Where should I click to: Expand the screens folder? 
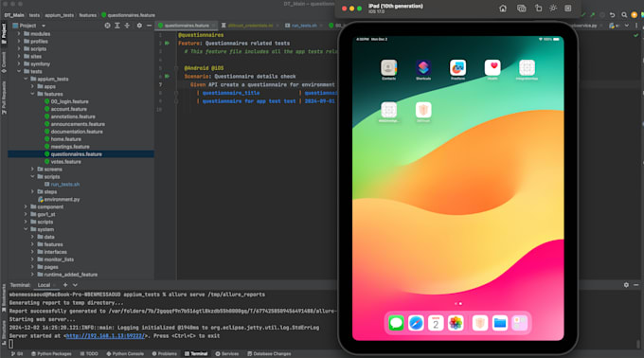point(32,170)
